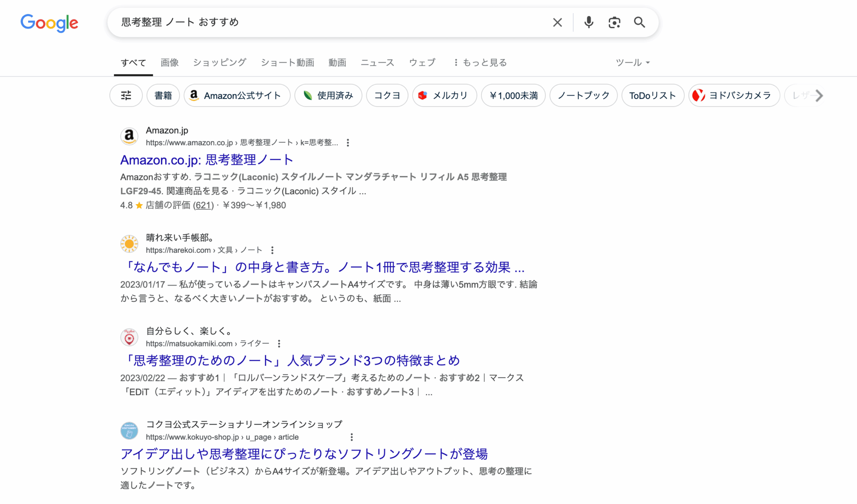
Task: Click the matsuokamiki.com site favicon
Action: pos(129,337)
